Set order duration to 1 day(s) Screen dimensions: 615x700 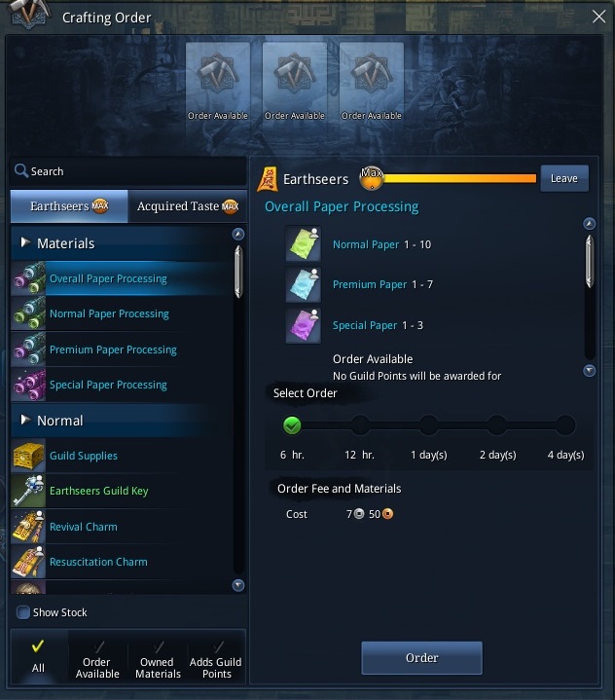click(x=429, y=425)
